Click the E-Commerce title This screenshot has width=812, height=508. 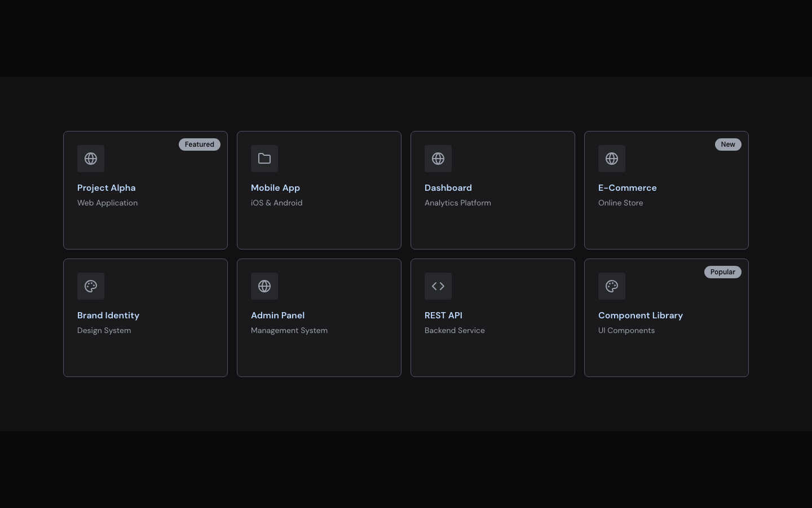[627, 188]
